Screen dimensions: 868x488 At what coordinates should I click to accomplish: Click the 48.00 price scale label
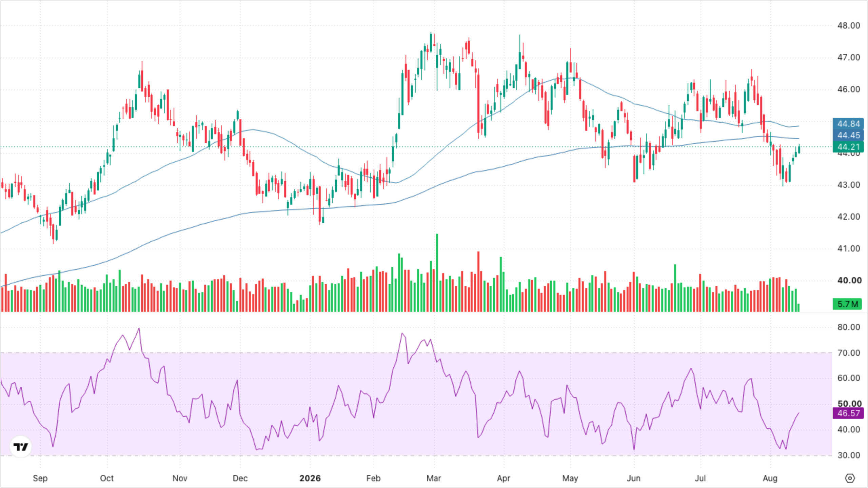(x=848, y=25)
